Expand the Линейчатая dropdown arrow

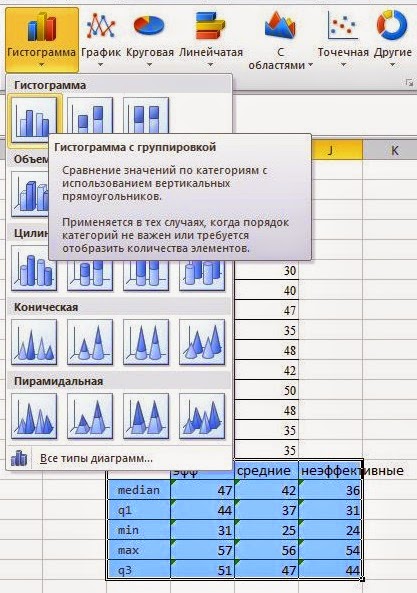coord(211,65)
